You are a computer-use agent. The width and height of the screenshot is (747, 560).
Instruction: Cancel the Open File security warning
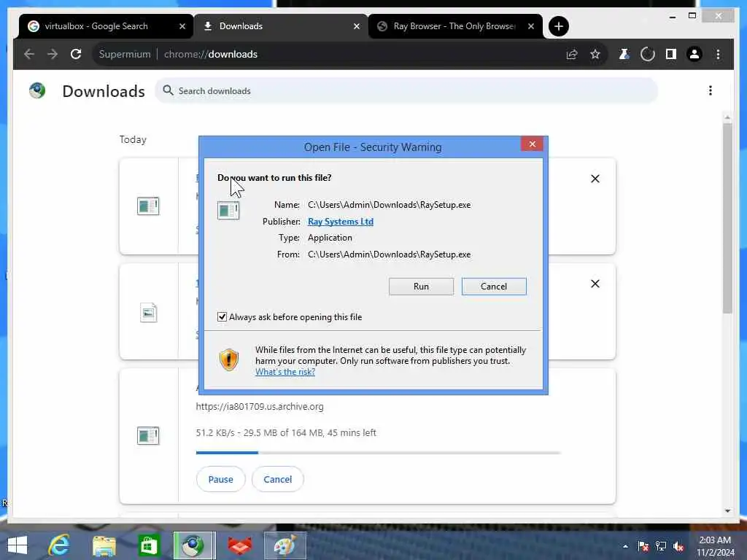click(x=494, y=286)
